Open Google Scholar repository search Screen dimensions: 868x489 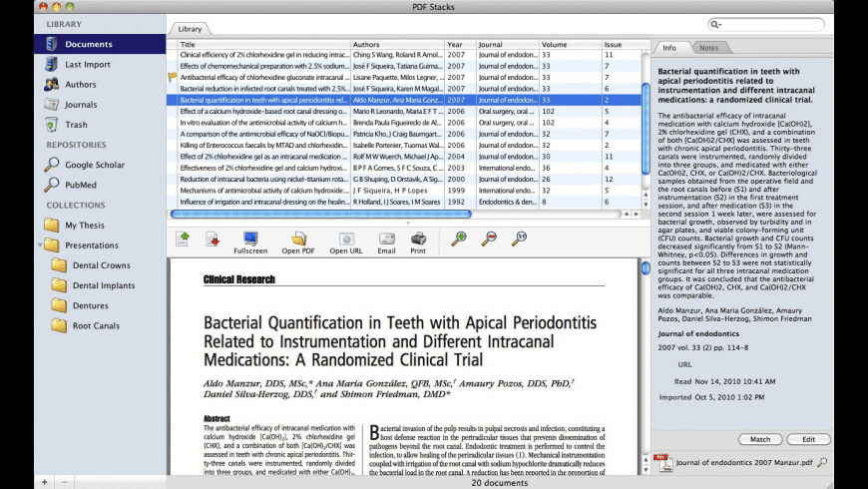tap(94, 165)
